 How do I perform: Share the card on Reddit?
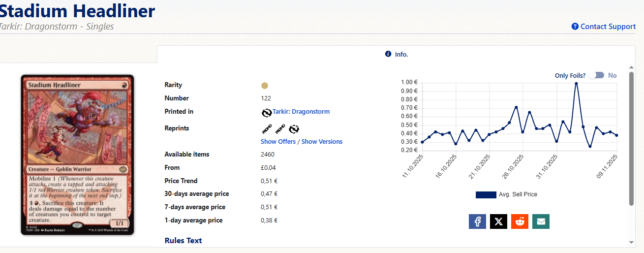(520, 221)
